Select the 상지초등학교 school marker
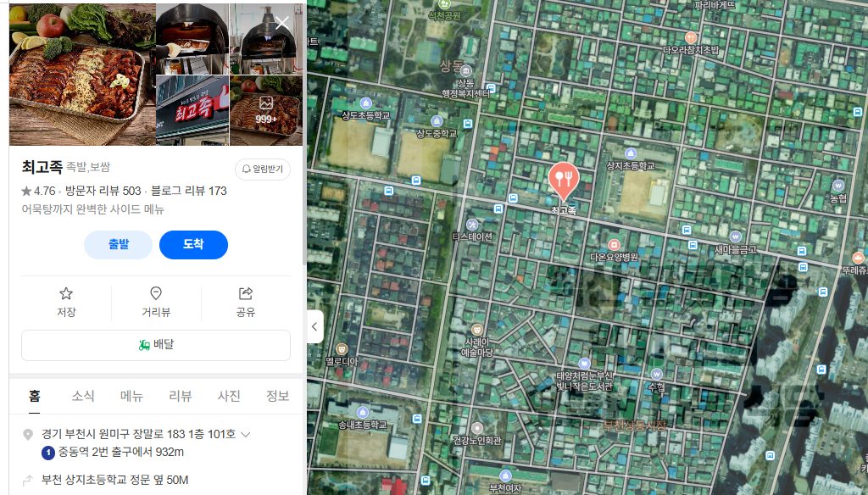Viewport: 868px width, 495px height. (630, 153)
